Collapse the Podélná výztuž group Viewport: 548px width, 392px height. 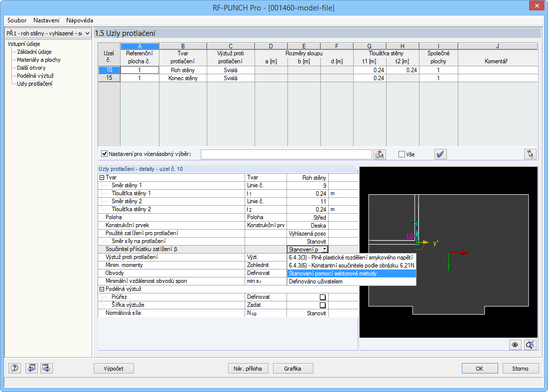(x=102, y=289)
